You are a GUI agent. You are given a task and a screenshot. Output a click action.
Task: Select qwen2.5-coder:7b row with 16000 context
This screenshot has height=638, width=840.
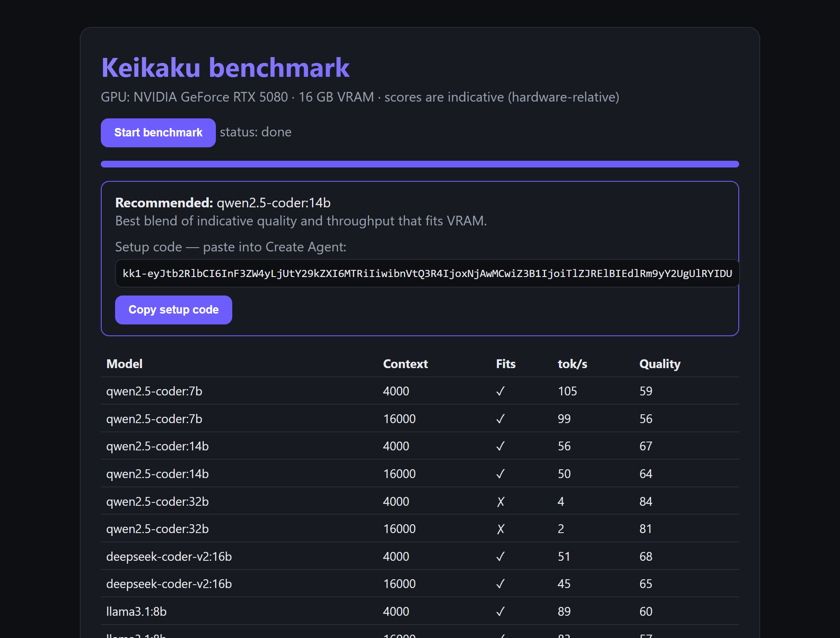(420, 418)
